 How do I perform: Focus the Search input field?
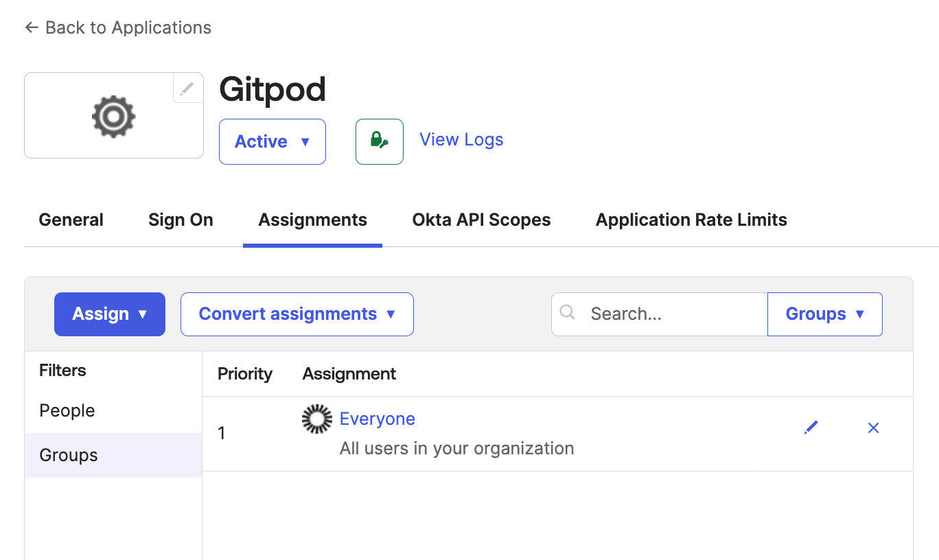tap(660, 314)
